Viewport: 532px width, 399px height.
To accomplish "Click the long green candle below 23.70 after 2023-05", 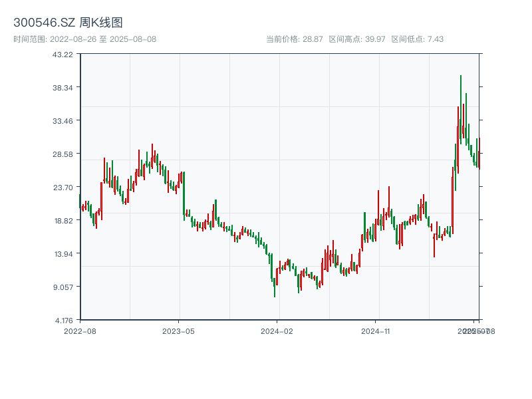I will tap(184, 196).
